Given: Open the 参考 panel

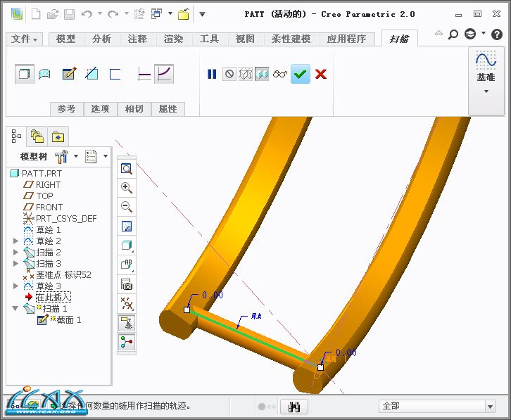Looking at the screenshot, I should click(66, 109).
